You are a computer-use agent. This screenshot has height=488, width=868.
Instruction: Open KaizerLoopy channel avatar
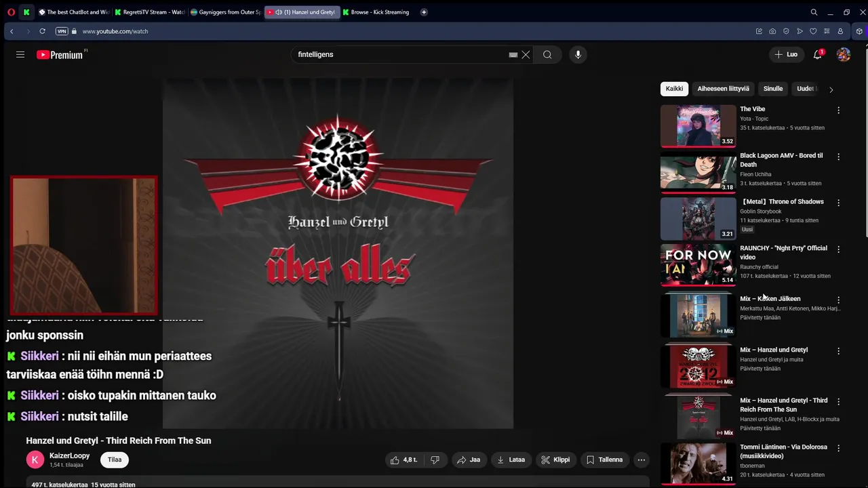click(35, 460)
